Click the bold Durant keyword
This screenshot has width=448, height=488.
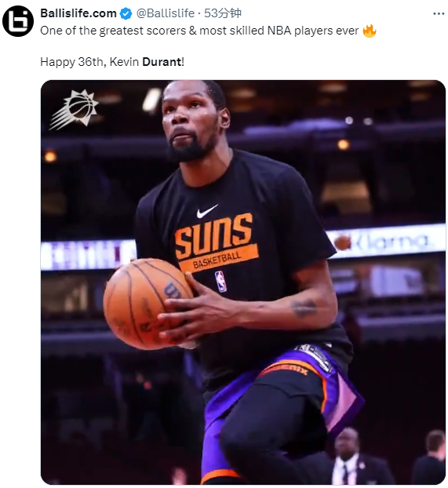(x=162, y=62)
